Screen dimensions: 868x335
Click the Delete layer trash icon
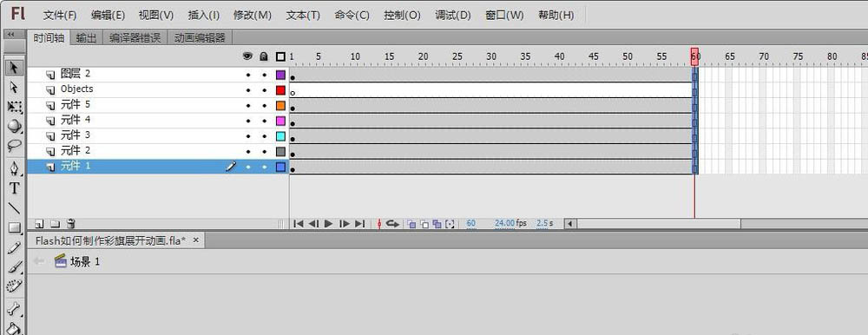tap(71, 224)
